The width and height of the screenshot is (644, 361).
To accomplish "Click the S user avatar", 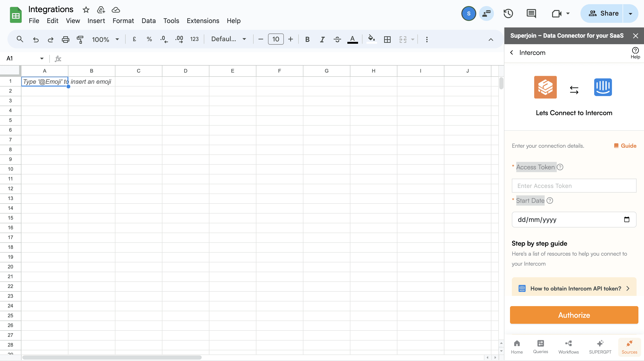I will click(x=469, y=13).
